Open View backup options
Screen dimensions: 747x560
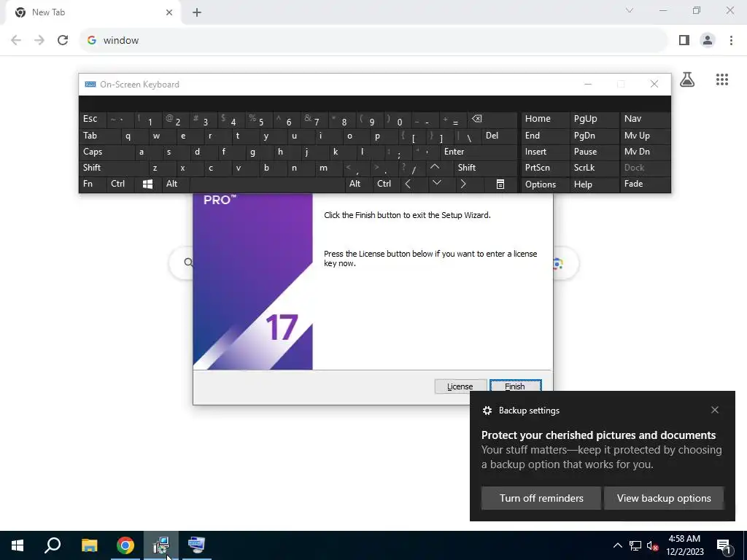(x=664, y=498)
